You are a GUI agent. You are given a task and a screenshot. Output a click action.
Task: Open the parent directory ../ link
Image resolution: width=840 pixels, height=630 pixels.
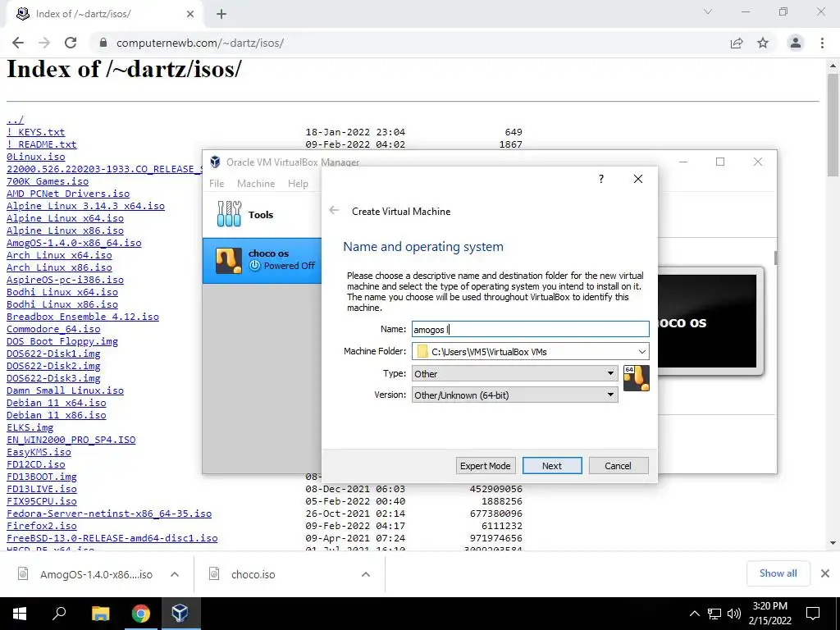tap(15, 120)
